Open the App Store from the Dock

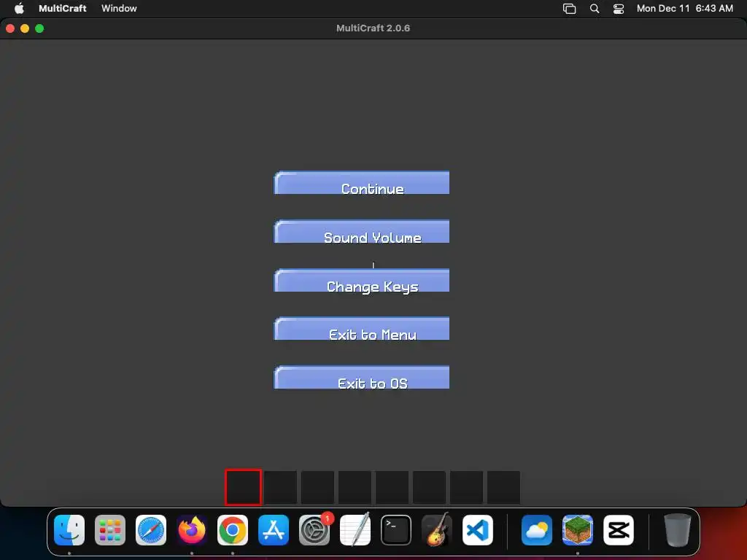274,530
